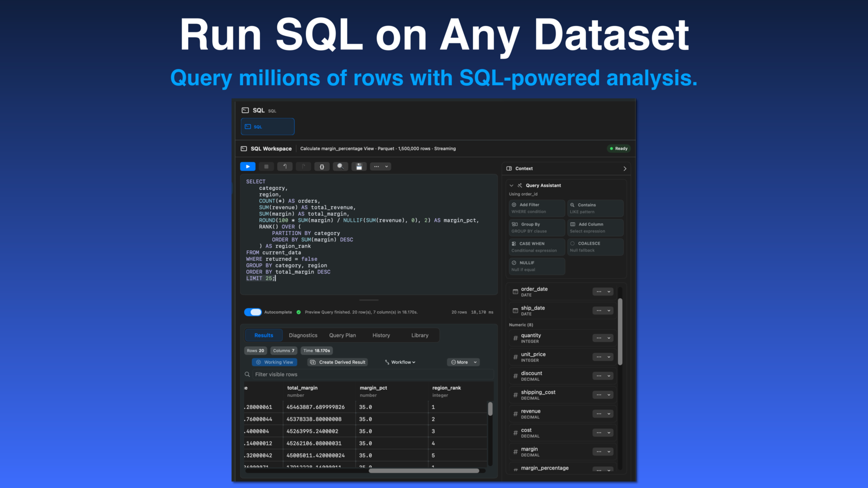Open discount column options dropdown
The height and width of the screenshot is (488, 868).
pyautogui.click(x=603, y=376)
